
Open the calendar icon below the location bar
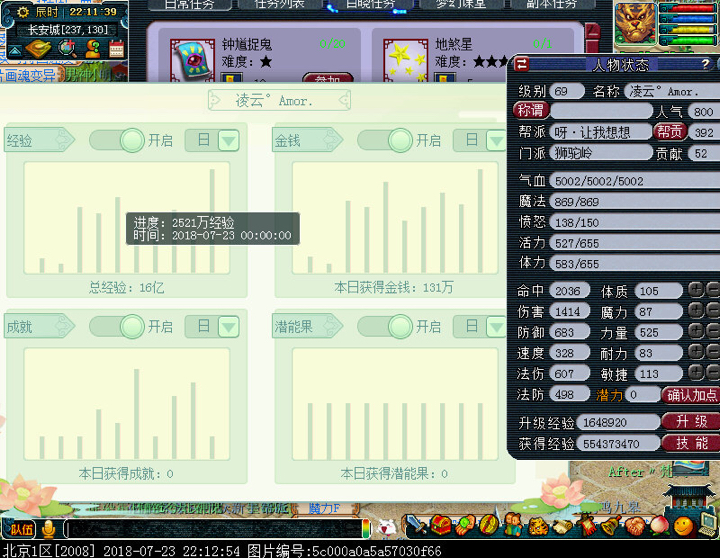(116, 49)
